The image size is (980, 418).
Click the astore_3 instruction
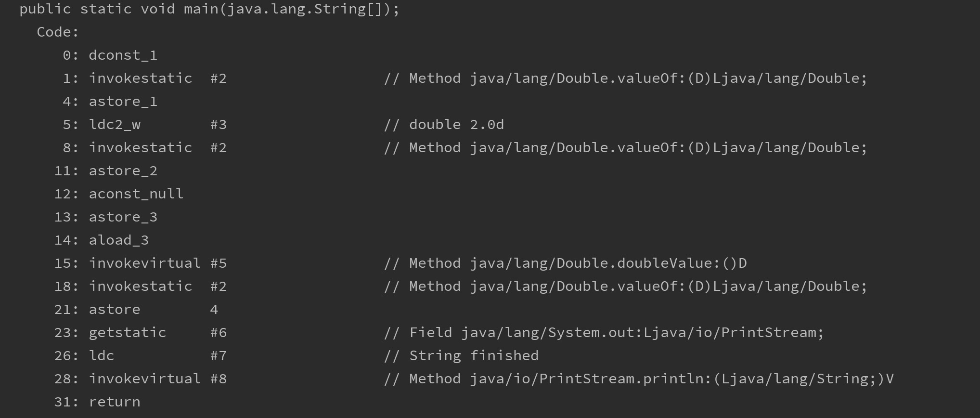tap(123, 217)
